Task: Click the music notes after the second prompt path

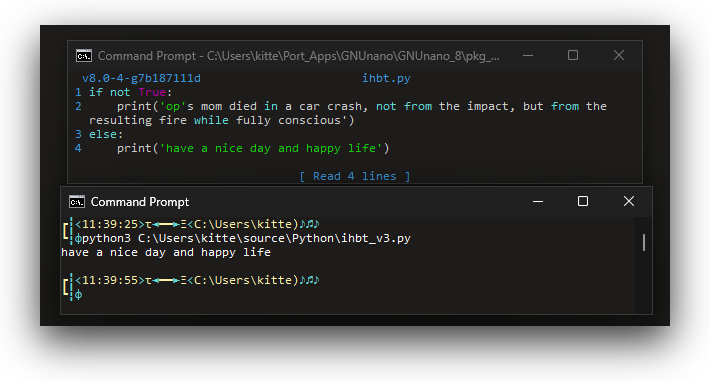Action: tap(309, 280)
